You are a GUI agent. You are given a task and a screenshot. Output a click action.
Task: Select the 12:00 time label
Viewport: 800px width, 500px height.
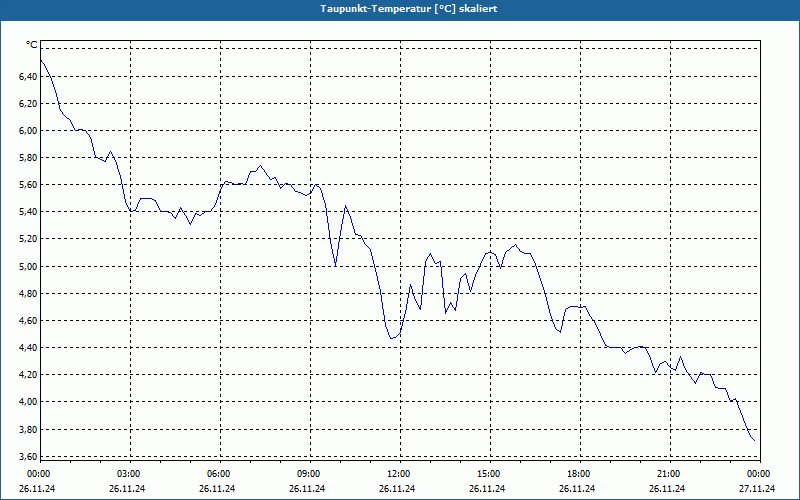(398, 474)
